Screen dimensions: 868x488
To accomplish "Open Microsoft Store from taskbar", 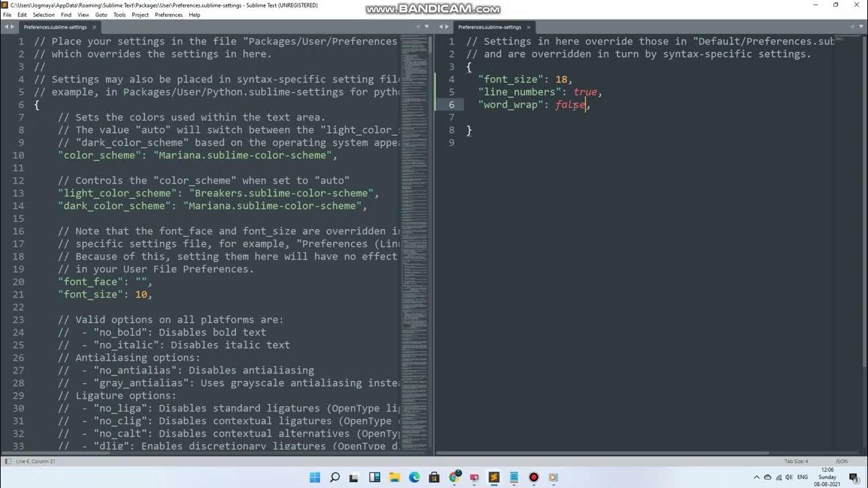I will click(434, 477).
